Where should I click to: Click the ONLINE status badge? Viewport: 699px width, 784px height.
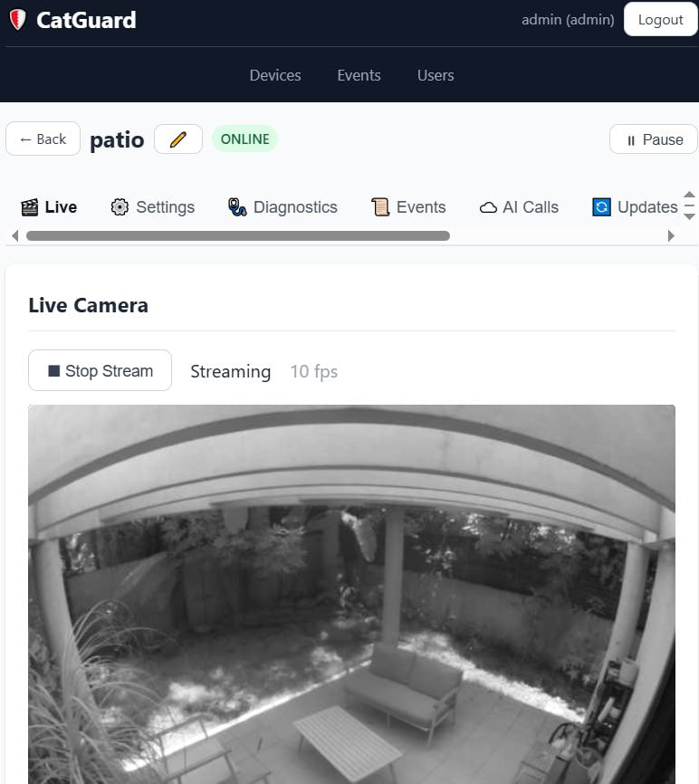point(245,139)
